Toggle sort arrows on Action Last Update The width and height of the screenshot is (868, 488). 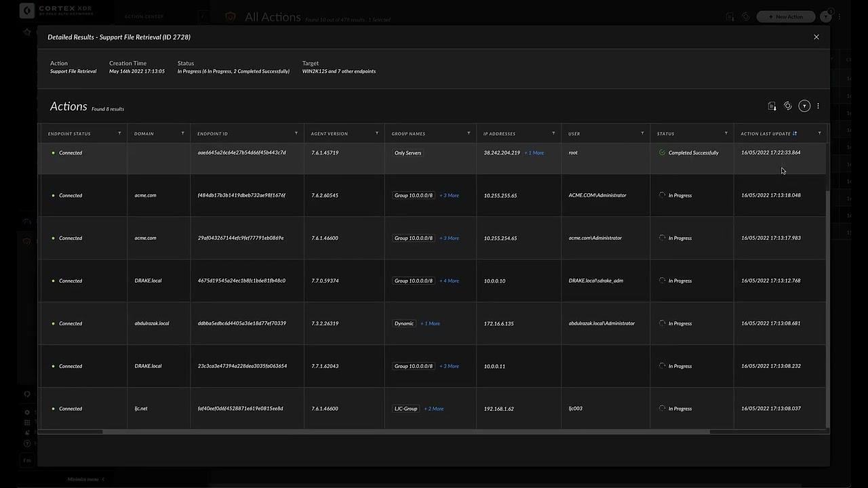pos(795,134)
